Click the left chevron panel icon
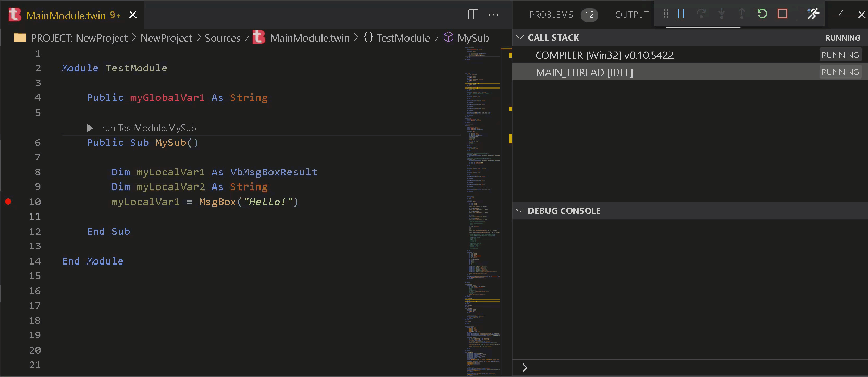This screenshot has width=868, height=377. click(x=841, y=15)
